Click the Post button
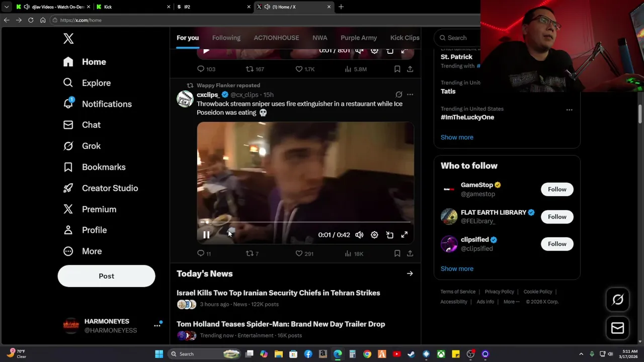Viewport: 644px width, 362px height. pyautogui.click(x=106, y=276)
